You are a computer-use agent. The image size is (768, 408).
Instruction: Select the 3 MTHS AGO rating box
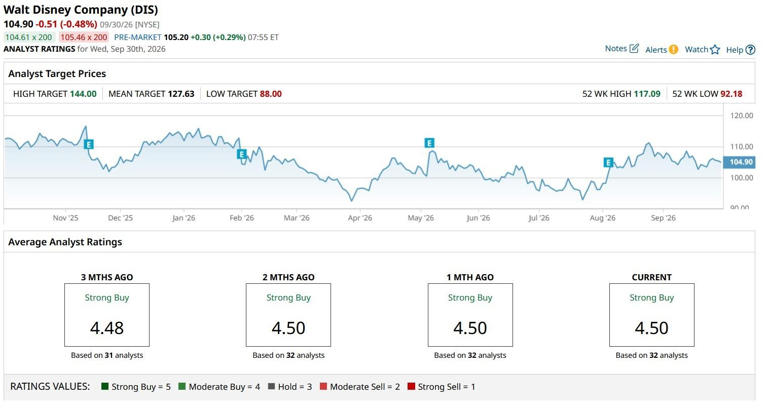pos(107,315)
